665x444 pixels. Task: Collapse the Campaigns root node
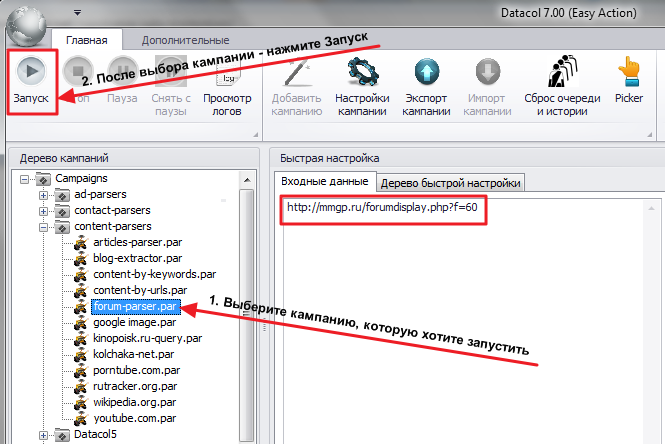25,179
